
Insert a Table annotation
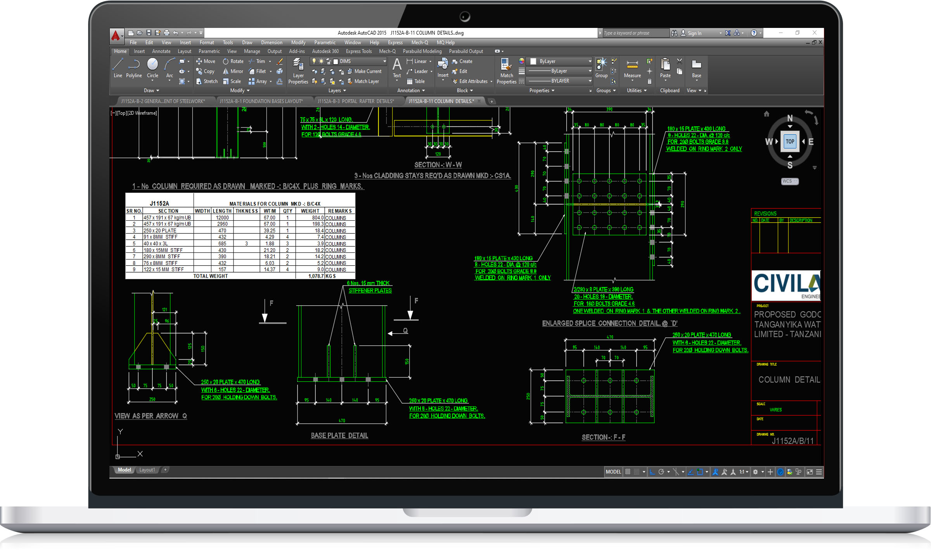click(415, 81)
